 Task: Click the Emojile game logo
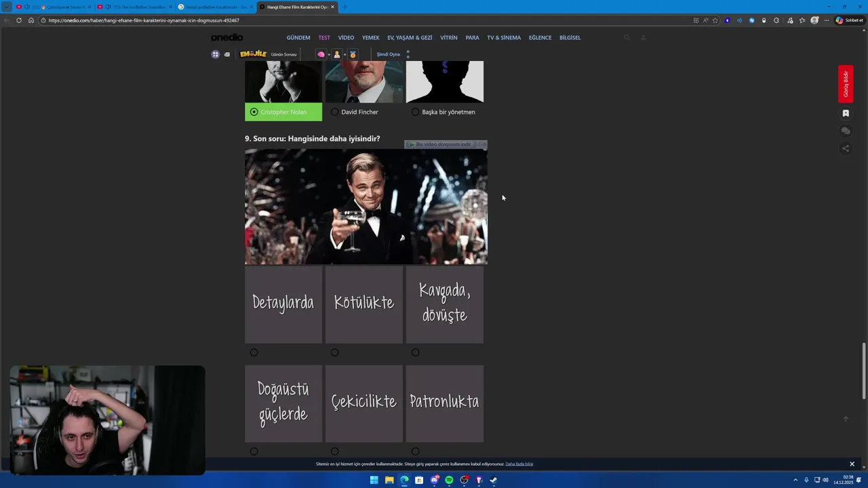(254, 54)
